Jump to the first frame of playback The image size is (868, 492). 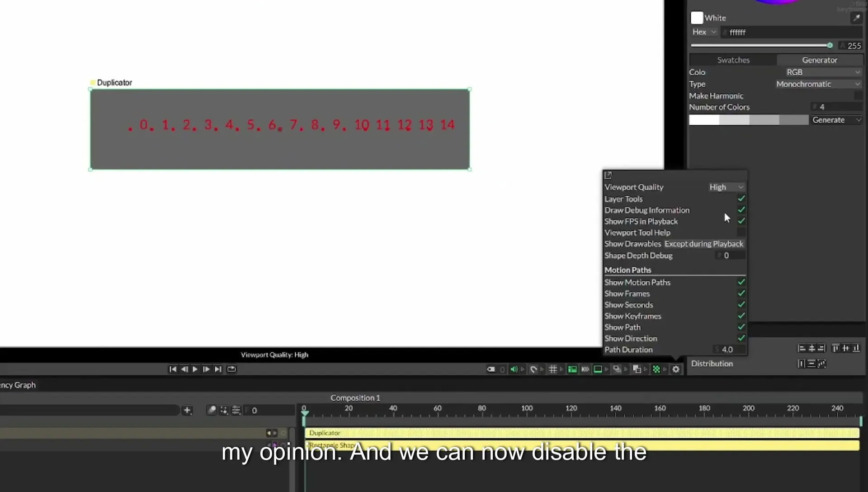(x=173, y=369)
